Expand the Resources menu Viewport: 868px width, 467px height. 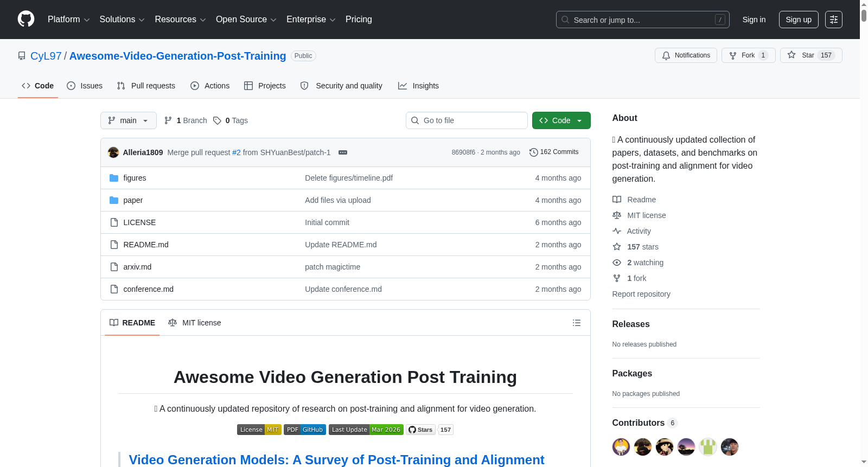[x=180, y=20]
